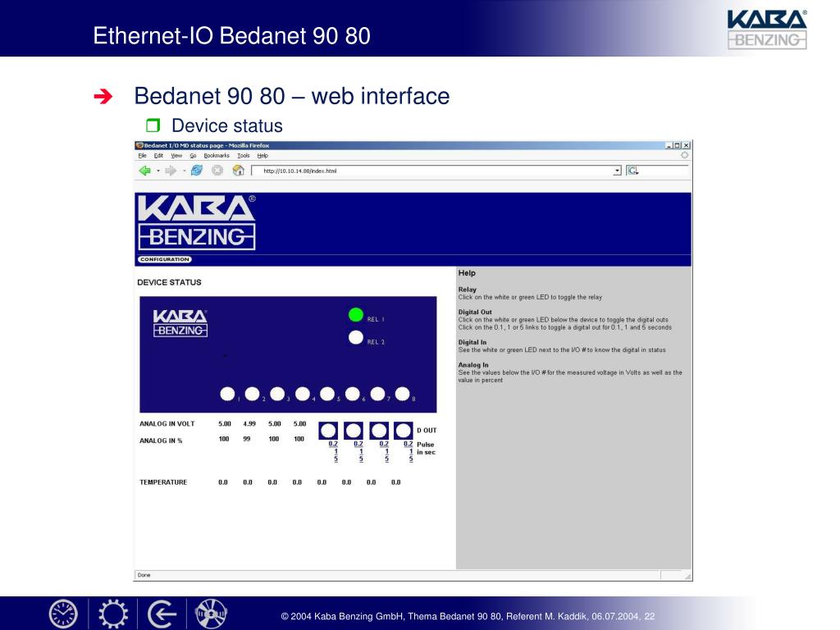
Task: Click digital input LED number 4
Action: [303, 394]
